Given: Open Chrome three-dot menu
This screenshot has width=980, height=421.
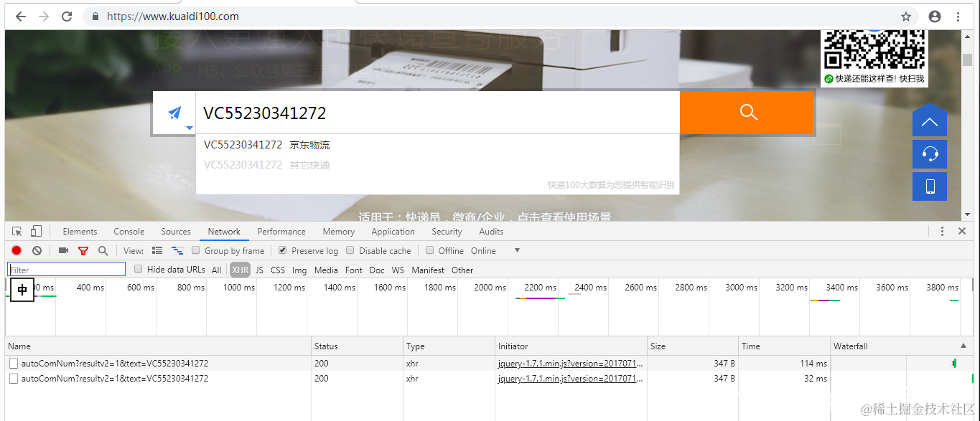Looking at the screenshot, I should tap(958, 16).
